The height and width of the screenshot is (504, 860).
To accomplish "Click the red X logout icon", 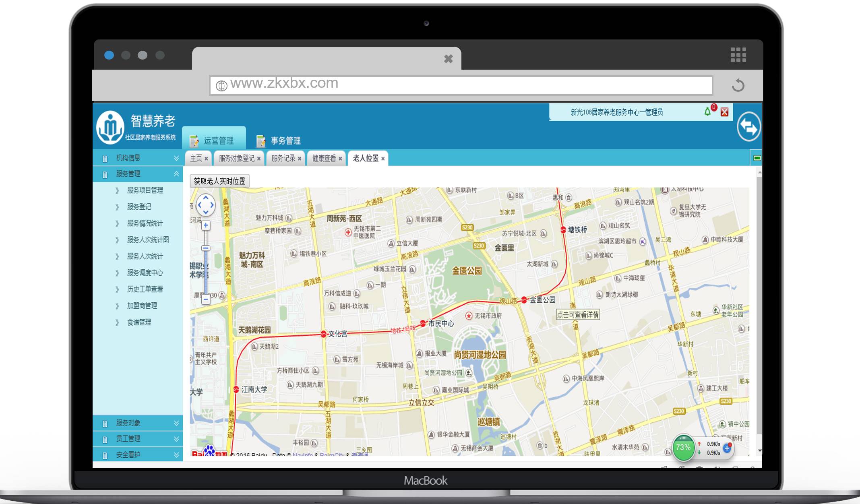I will (724, 112).
